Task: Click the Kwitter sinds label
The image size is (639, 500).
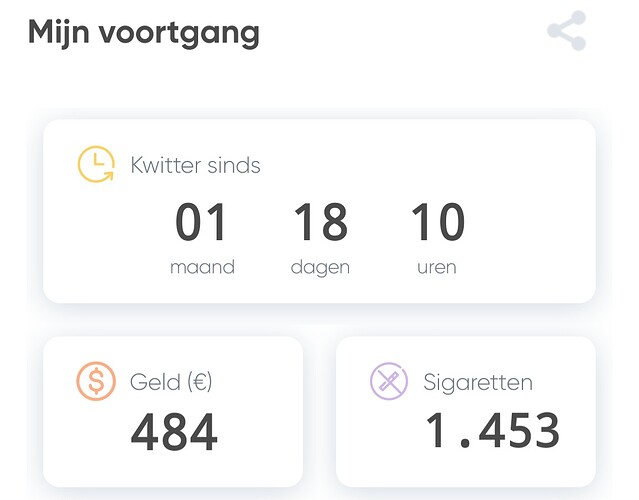Action: coord(195,165)
